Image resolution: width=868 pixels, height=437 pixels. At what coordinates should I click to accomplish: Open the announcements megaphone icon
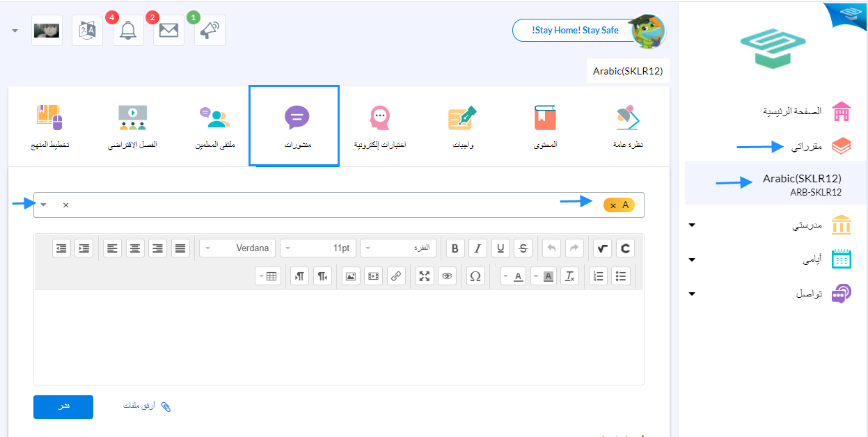pos(210,31)
